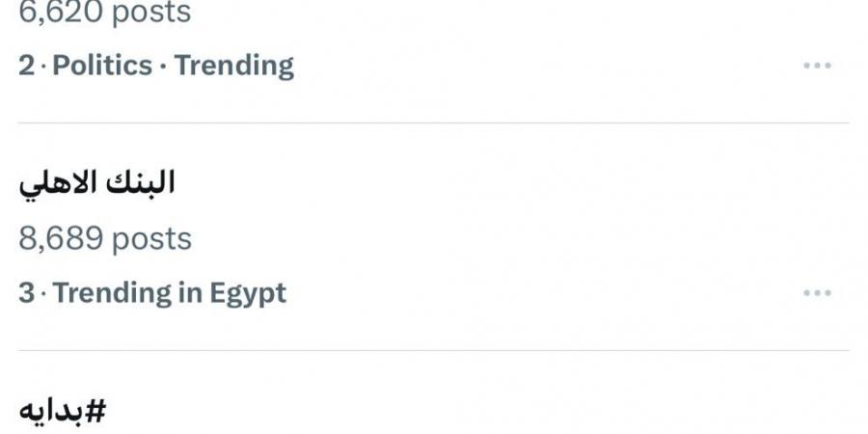The height and width of the screenshot is (434, 868).
Task: Click the rank number 2 of Politics trend
Action: [26, 66]
